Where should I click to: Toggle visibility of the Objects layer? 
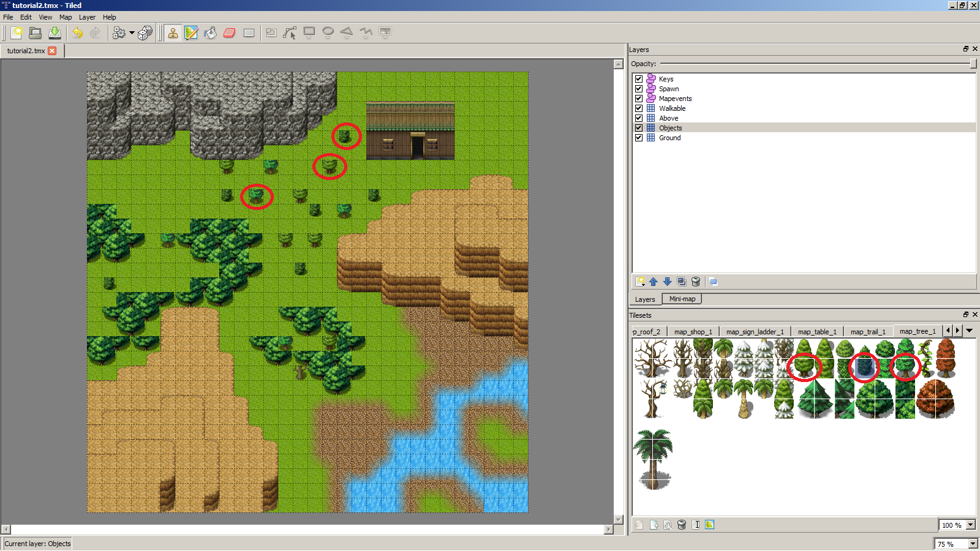coord(639,128)
